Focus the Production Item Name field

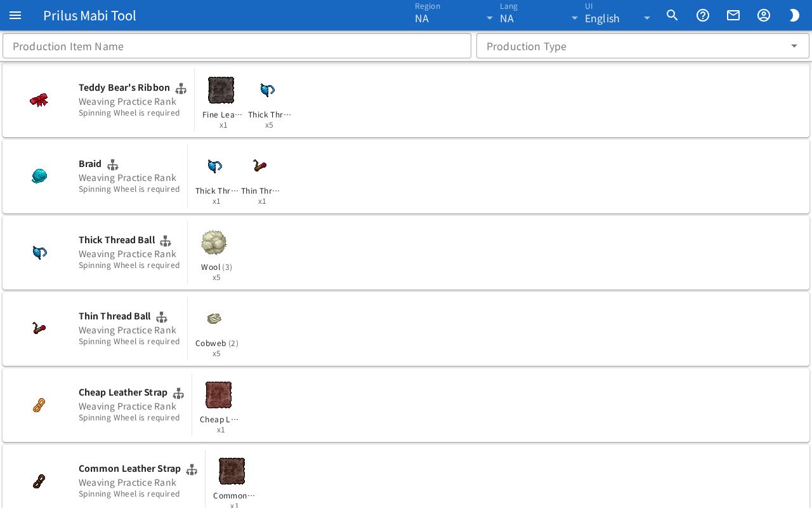[x=237, y=46]
